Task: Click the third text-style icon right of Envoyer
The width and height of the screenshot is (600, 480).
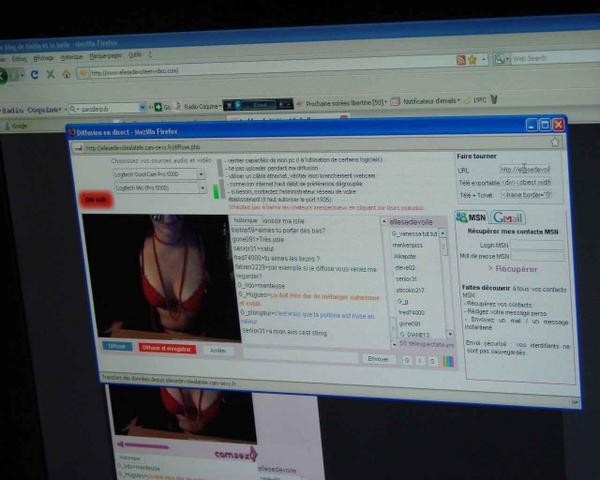Action: pos(432,361)
